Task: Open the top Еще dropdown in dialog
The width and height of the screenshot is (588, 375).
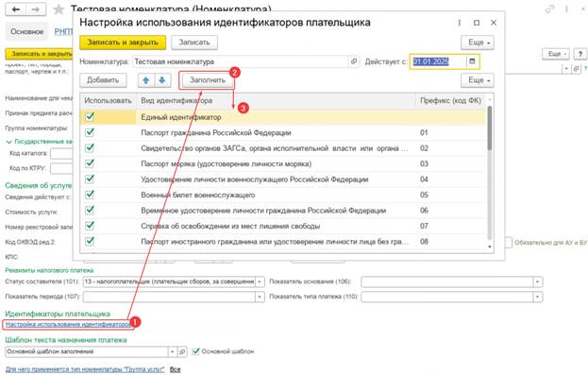Action: 478,43
